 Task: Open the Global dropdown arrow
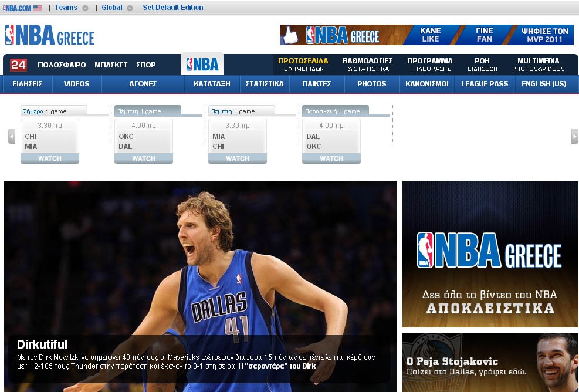point(130,8)
